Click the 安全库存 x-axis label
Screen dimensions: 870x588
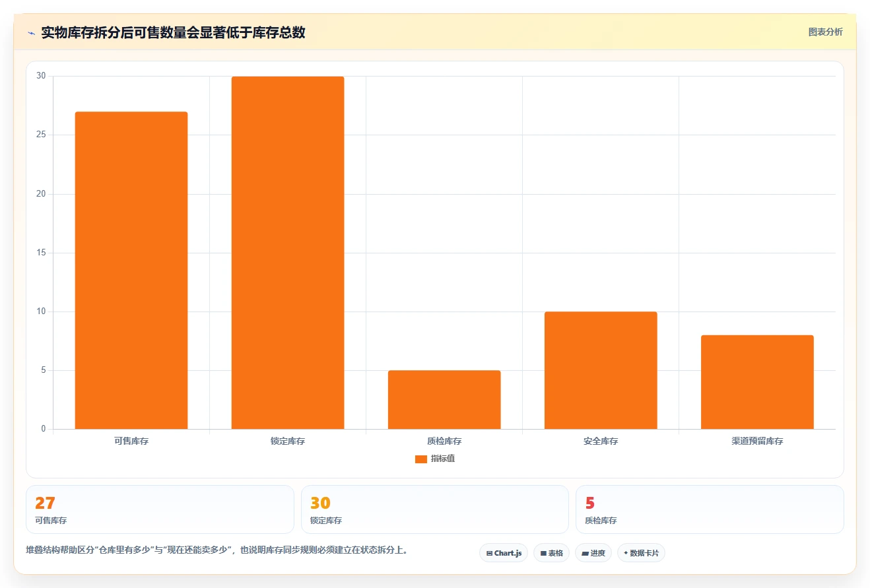(601, 441)
